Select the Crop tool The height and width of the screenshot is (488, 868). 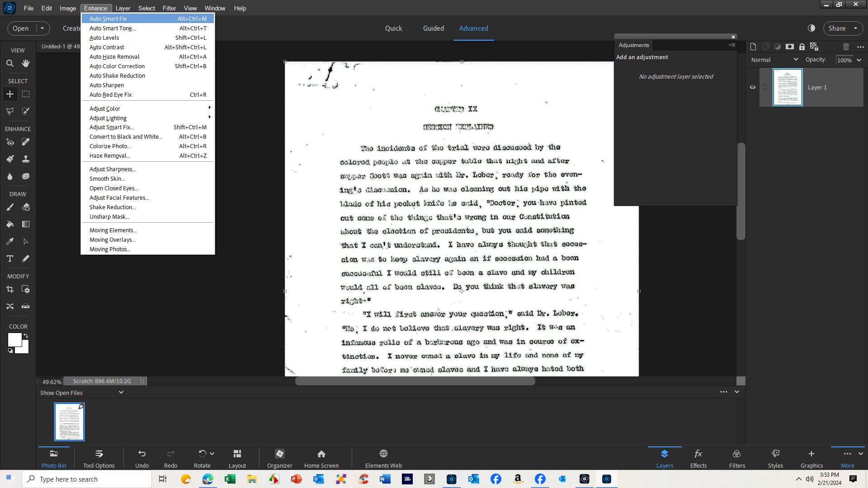(10, 289)
